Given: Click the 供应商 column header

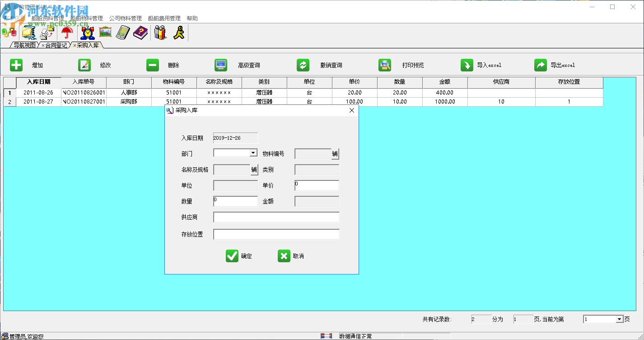Looking at the screenshot, I should pyautogui.click(x=502, y=82).
